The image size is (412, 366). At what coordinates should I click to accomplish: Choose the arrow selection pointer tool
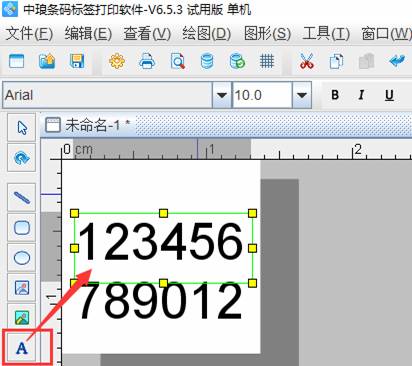click(x=22, y=127)
